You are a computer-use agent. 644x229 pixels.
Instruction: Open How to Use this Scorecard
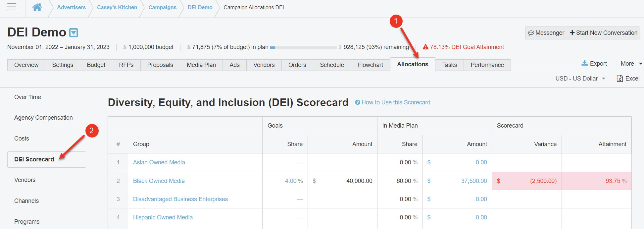tap(396, 102)
